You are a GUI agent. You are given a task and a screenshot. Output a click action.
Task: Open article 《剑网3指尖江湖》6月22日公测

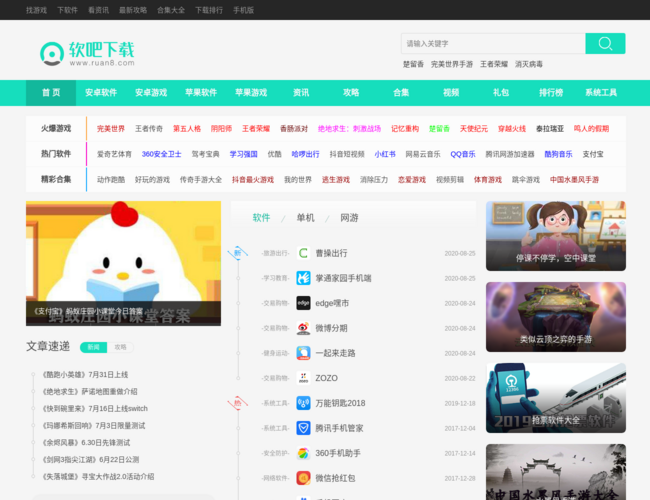[90, 459]
